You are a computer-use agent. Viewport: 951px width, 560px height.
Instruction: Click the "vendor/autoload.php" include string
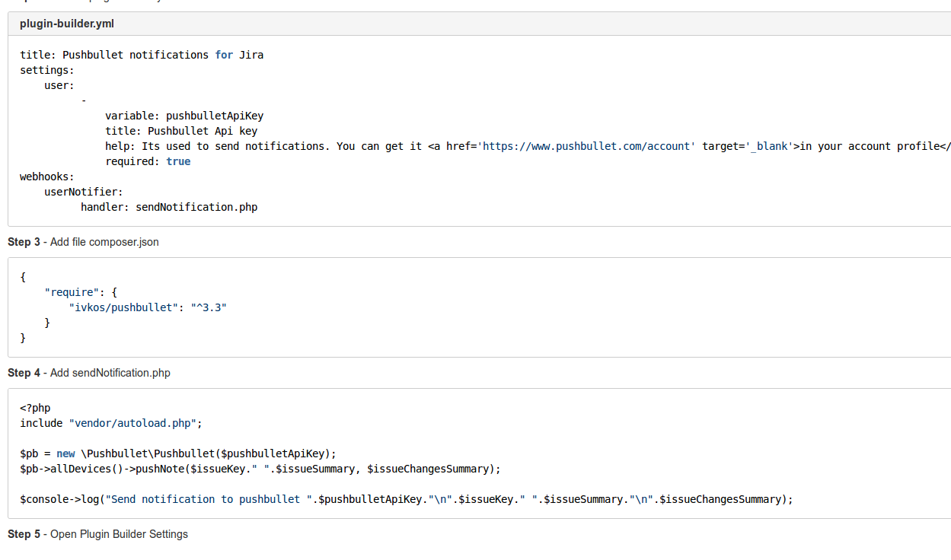click(x=132, y=423)
